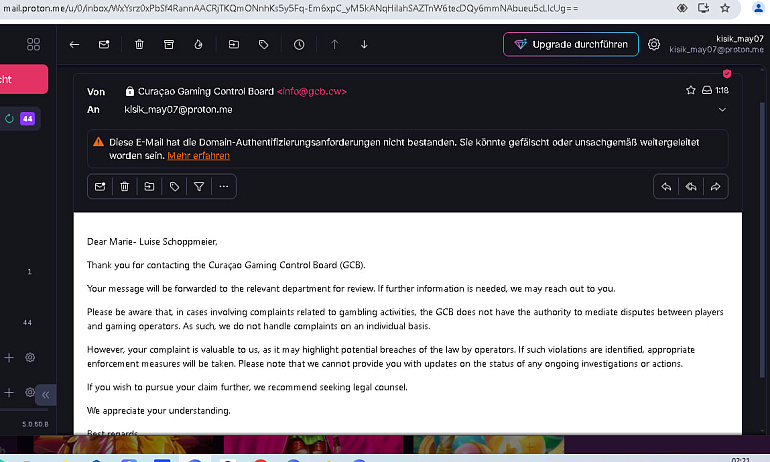
Task: Mark the message as spam (fire icon)
Action: click(x=198, y=45)
